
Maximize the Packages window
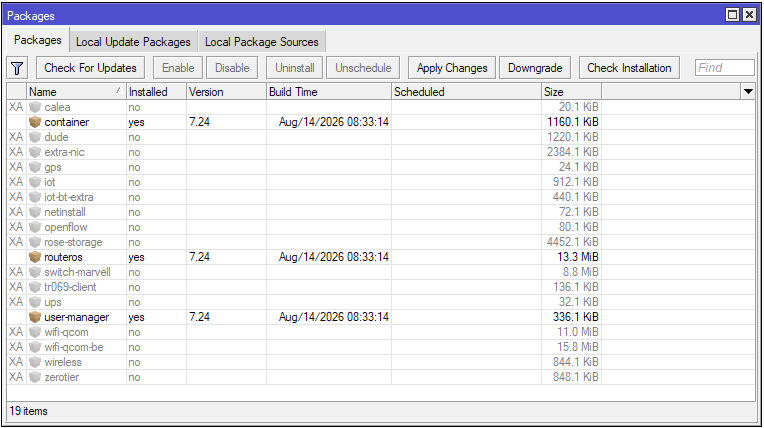(732, 15)
